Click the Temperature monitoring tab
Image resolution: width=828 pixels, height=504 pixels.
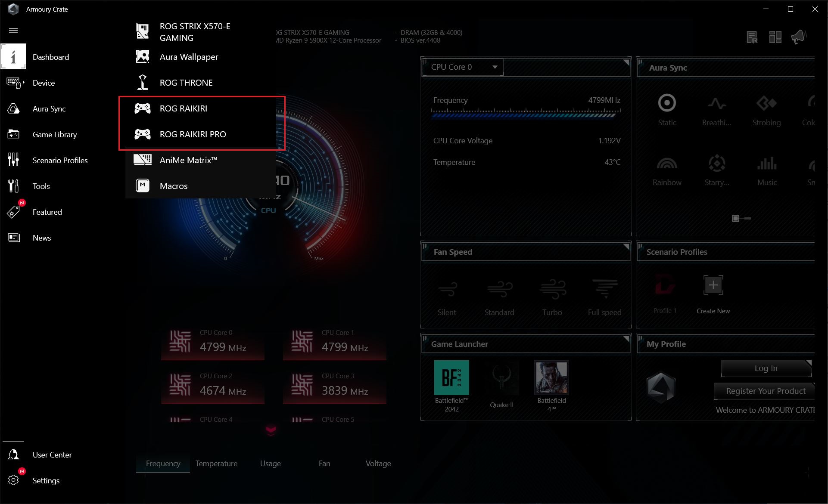coord(216,463)
